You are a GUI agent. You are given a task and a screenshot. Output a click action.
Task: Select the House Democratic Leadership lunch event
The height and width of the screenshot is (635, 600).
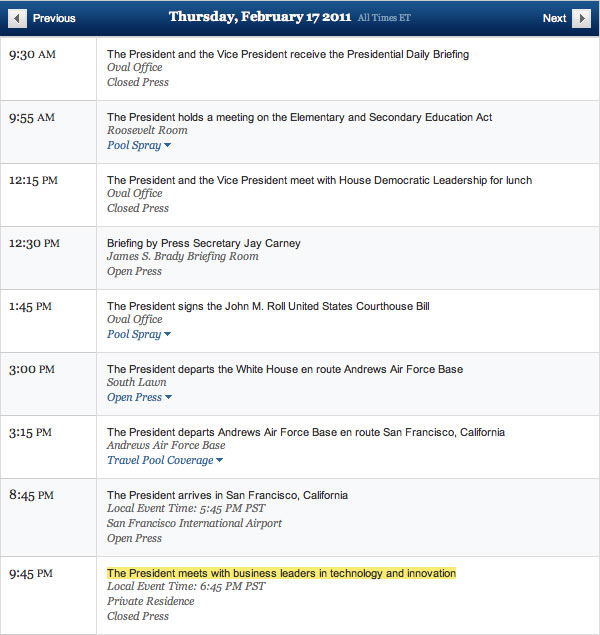point(319,180)
